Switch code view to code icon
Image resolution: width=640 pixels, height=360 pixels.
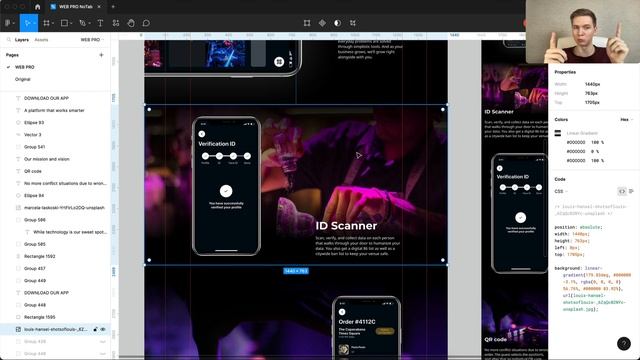(x=622, y=191)
